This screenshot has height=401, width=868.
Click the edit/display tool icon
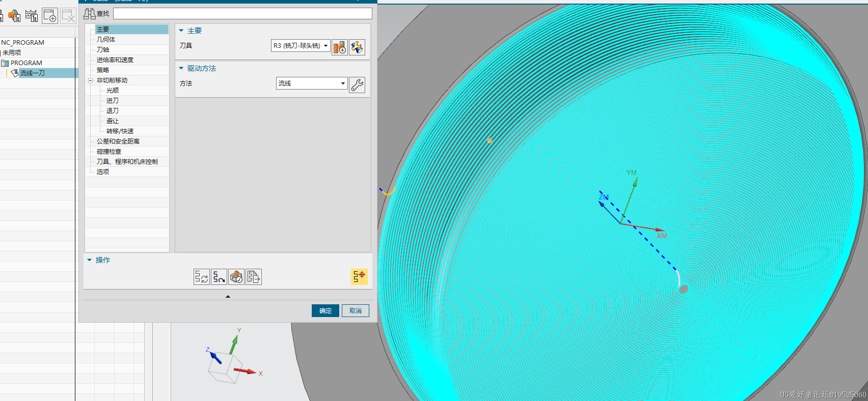(x=357, y=47)
